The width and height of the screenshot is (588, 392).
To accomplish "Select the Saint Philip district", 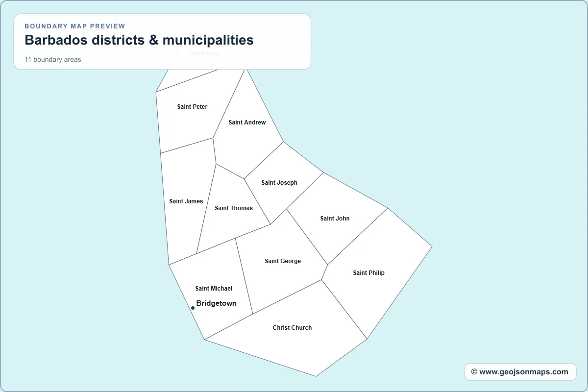I will coord(368,273).
